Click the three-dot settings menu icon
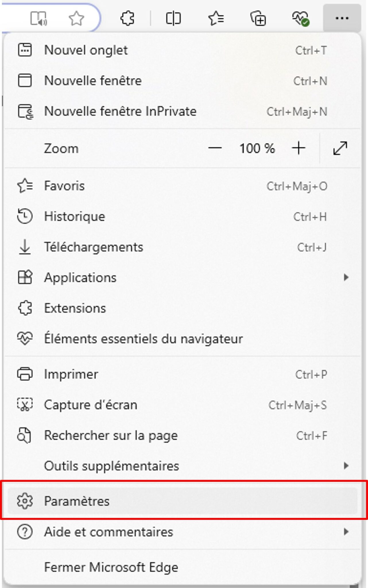The width and height of the screenshot is (368, 588). pyautogui.click(x=342, y=18)
